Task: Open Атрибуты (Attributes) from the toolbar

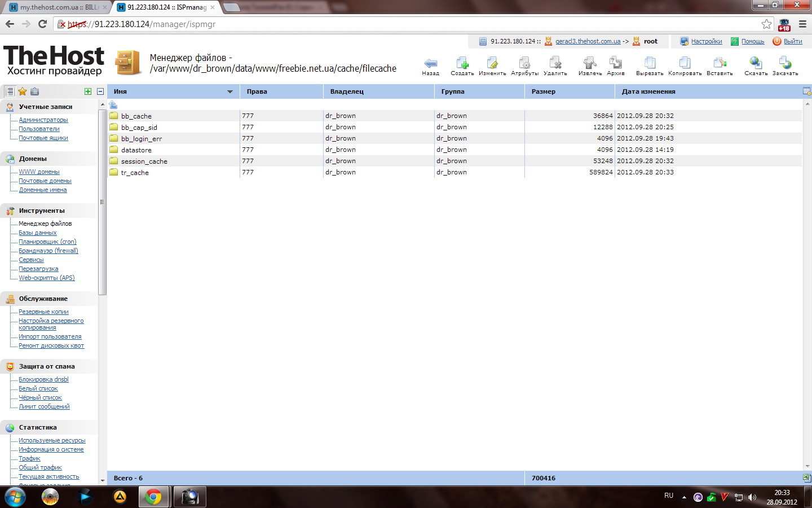Action: 524,64
